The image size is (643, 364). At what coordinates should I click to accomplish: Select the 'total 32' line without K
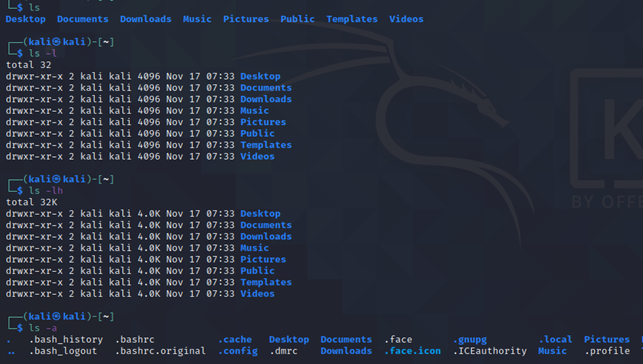[x=28, y=65]
